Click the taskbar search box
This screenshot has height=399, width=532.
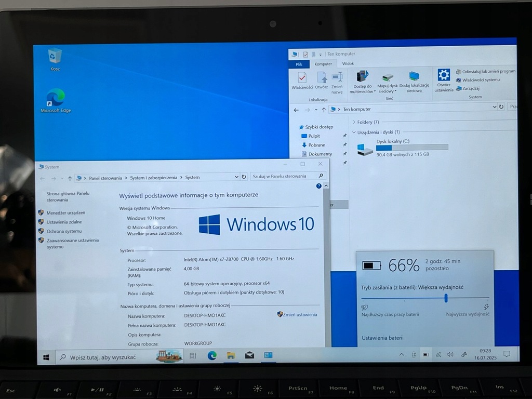(x=119, y=356)
